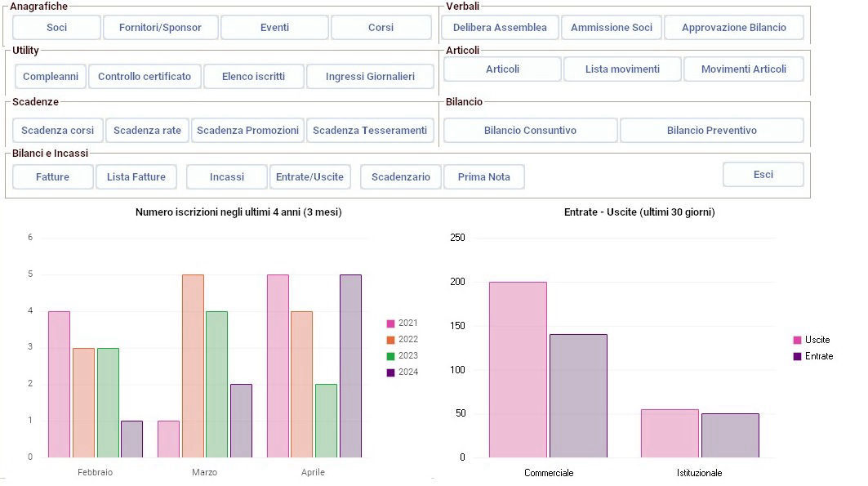The height and width of the screenshot is (486, 868).
Task: Open the Eventi section
Action: point(274,28)
